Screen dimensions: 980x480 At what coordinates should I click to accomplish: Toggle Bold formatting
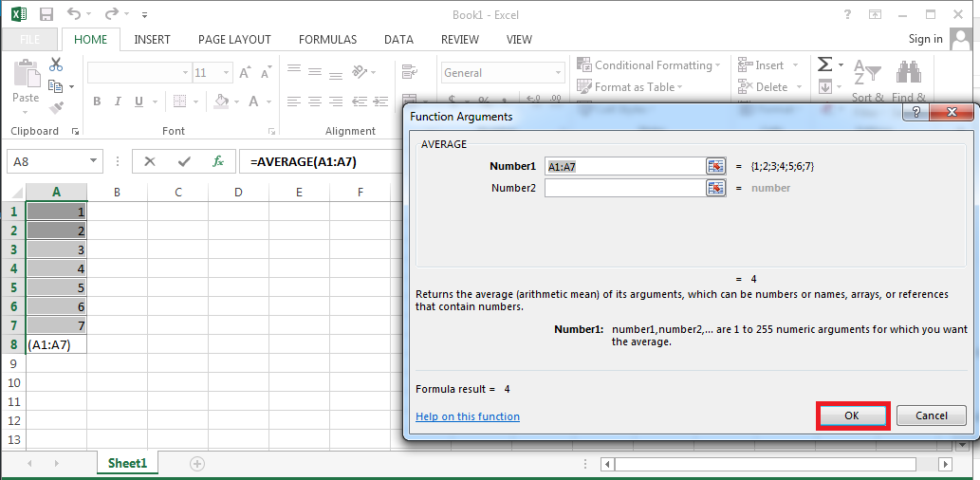(x=97, y=102)
